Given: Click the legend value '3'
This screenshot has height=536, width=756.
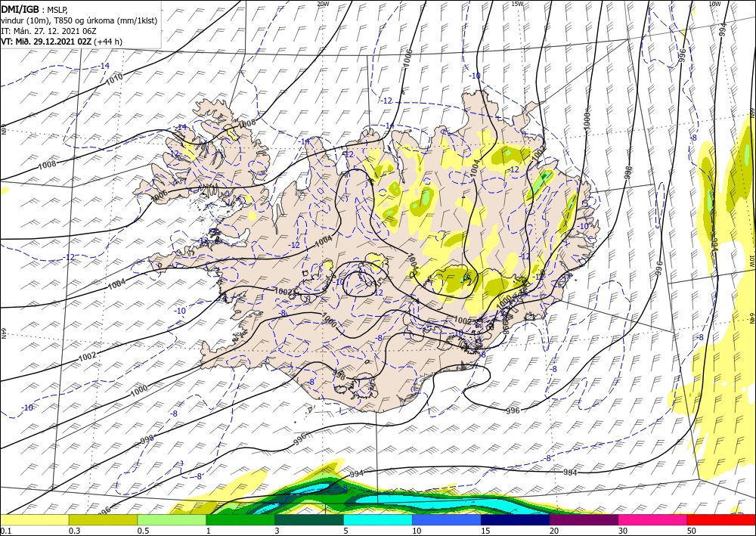Looking at the screenshot, I should click(277, 531).
